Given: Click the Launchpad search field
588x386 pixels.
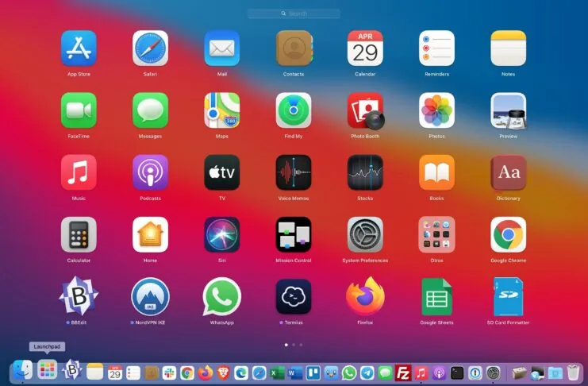Looking at the screenshot, I should tap(294, 14).
